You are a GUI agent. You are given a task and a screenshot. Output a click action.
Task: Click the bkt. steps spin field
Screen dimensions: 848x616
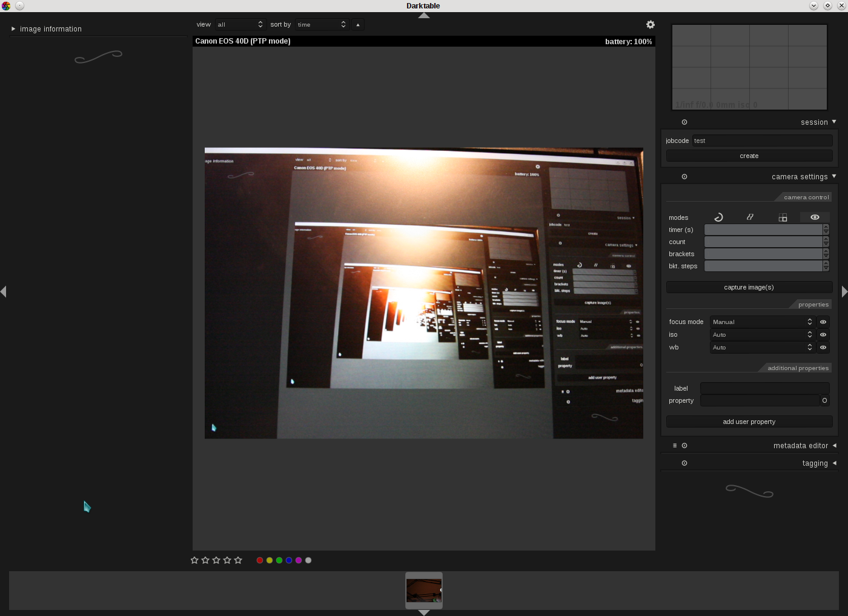click(x=763, y=266)
